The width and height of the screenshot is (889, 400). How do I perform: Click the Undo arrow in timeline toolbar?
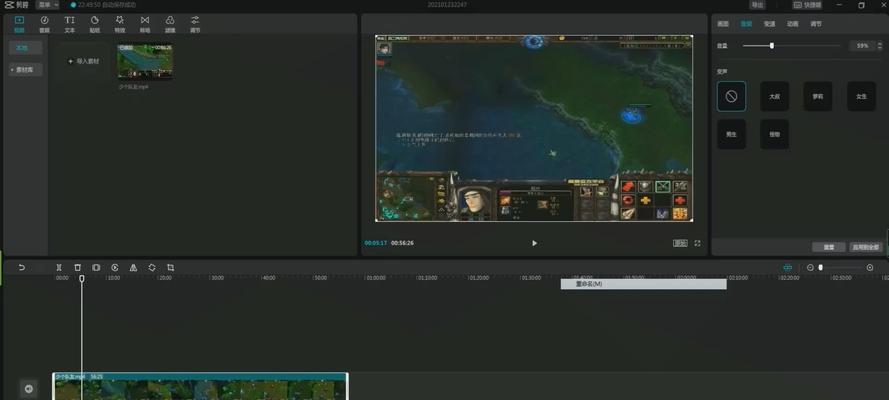point(22,267)
